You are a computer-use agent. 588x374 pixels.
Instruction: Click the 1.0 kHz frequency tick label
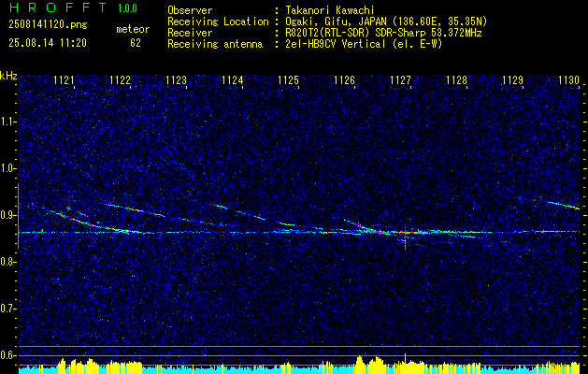[x=7, y=168]
